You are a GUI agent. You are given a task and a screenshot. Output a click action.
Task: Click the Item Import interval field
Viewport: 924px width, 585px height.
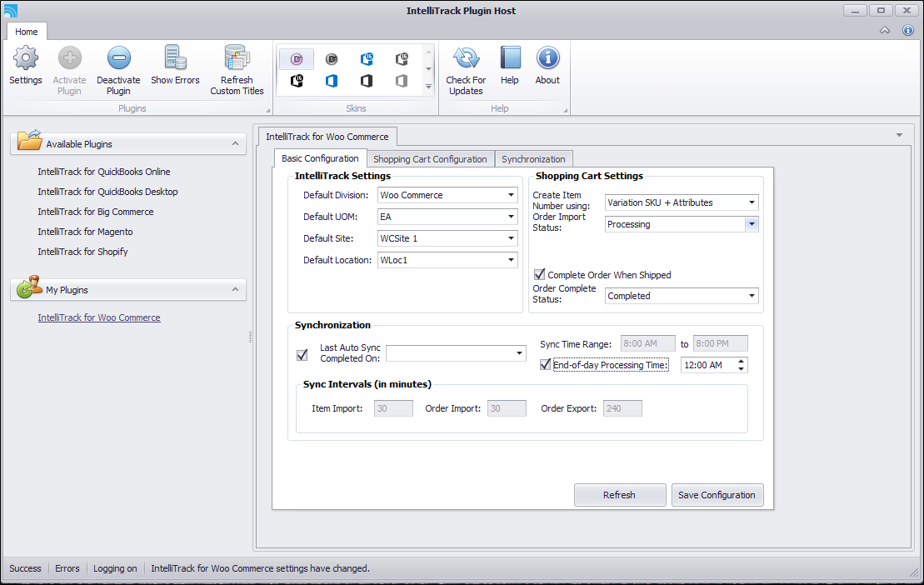pyautogui.click(x=393, y=408)
